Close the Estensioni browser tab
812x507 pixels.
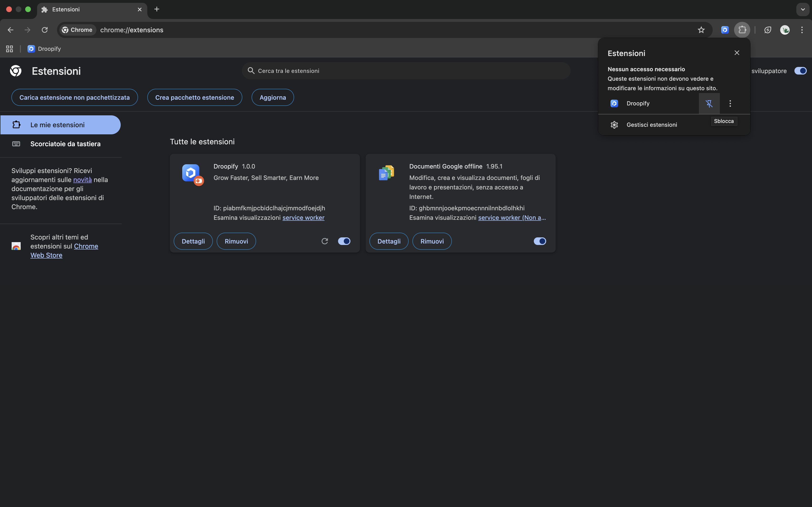point(140,9)
